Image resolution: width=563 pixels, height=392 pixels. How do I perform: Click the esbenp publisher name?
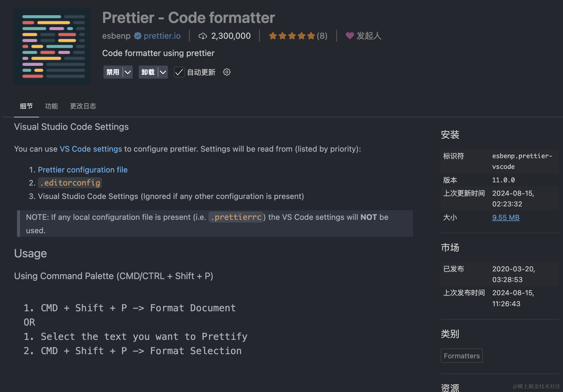116,36
